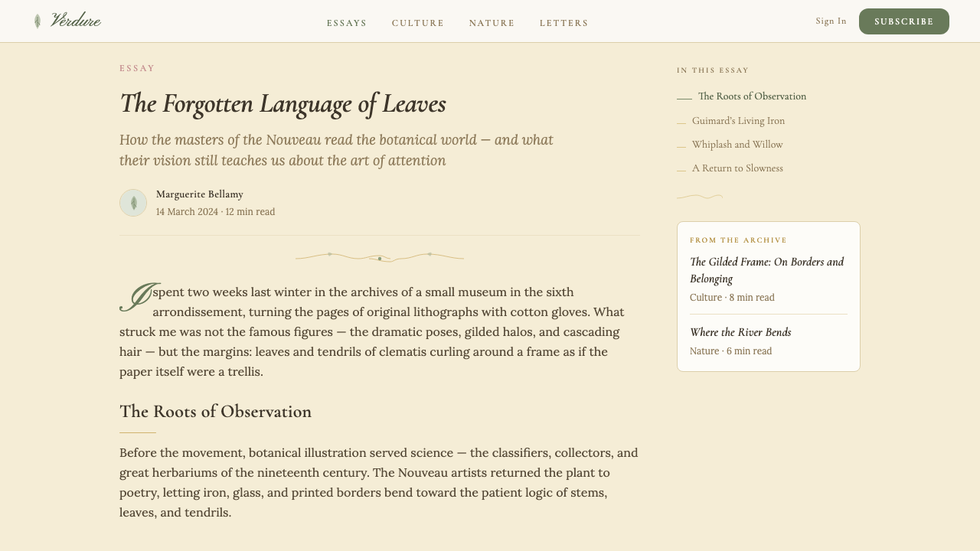The width and height of the screenshot is (980, 551).
Task: Click The Roots of Observation heading
Action: (x=215, y=412)
